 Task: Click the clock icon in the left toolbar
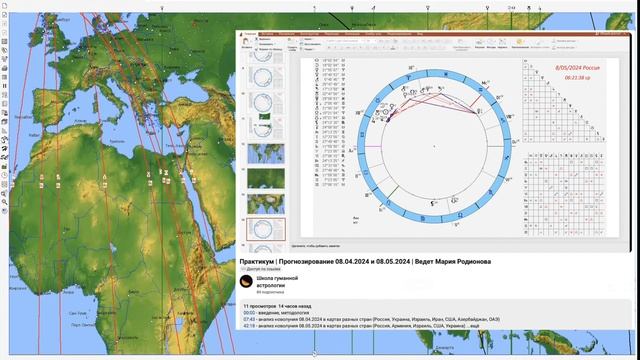(x=4, y=175)
